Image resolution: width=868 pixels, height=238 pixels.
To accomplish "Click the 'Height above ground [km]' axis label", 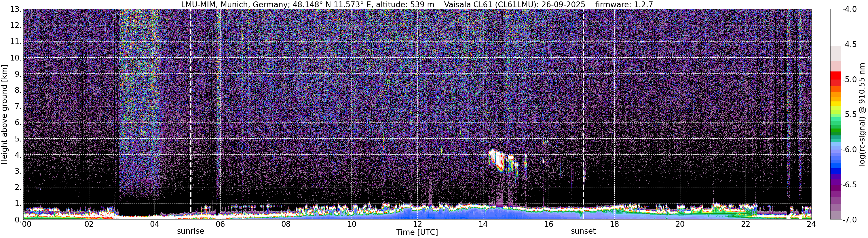I will click(4, 115).
